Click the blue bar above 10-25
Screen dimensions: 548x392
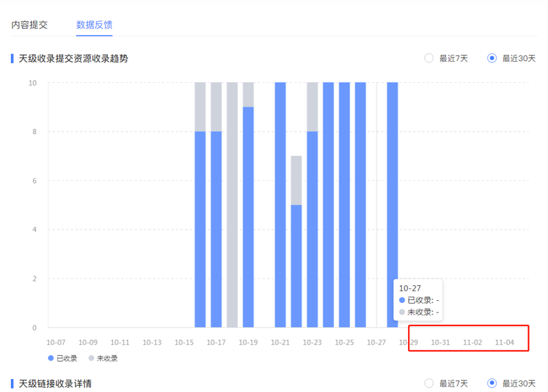pos(344,206)
